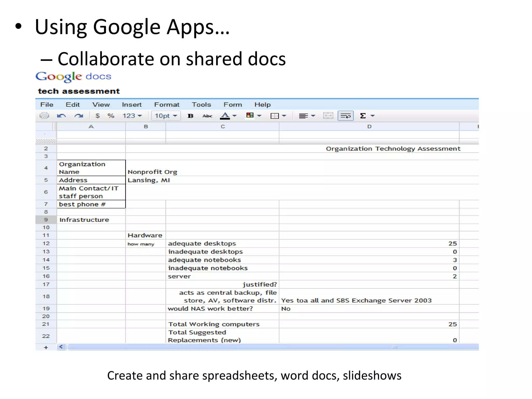Select the 'Yes toa all and SBS Exchange Server 2003' cell
The width and height of the screenshot is (532, 399).
(x=369, y=296)
